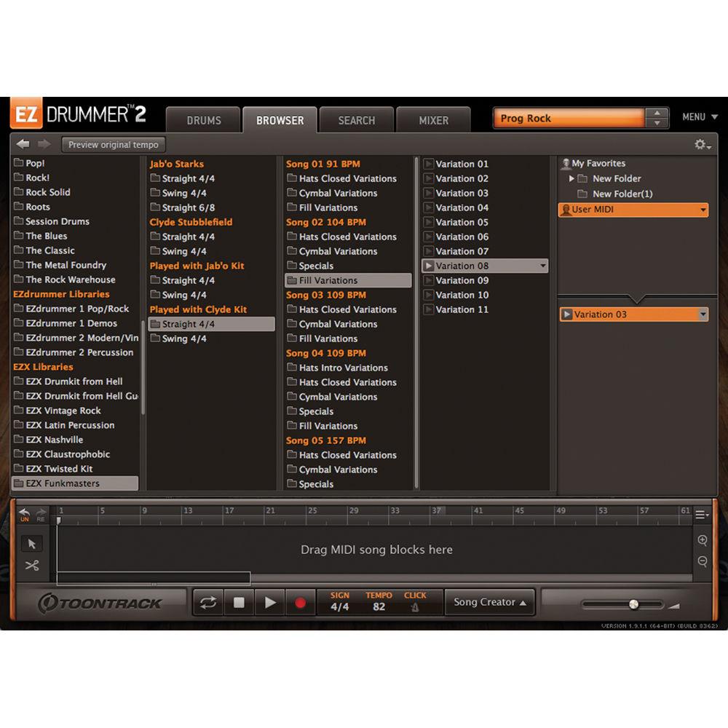Click the EZ logo icon
This screenshot has height=728, width=728.
coord(26,114)
